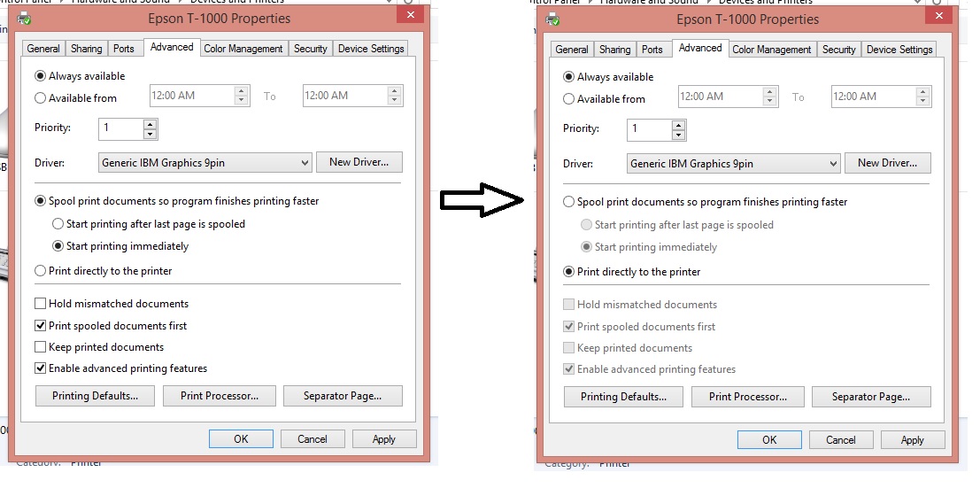Open Ports tab in left dialog
980x488 pixels.
(124, 48)
